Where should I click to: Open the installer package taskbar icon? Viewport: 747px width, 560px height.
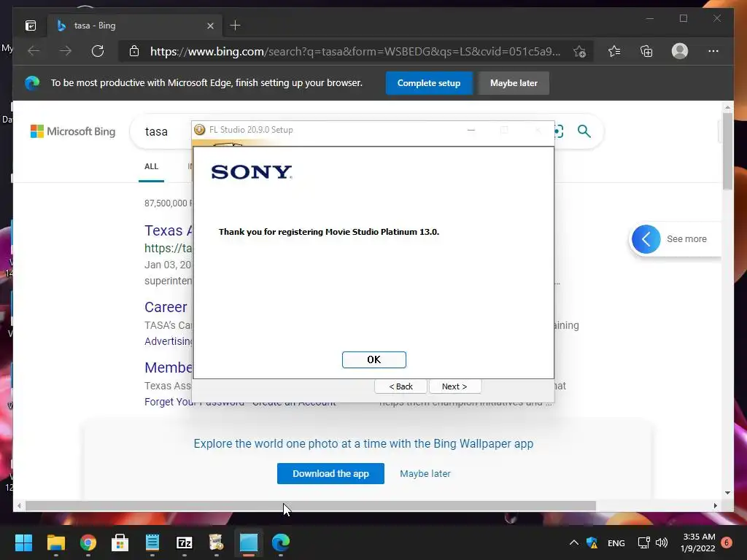(216, 542)
